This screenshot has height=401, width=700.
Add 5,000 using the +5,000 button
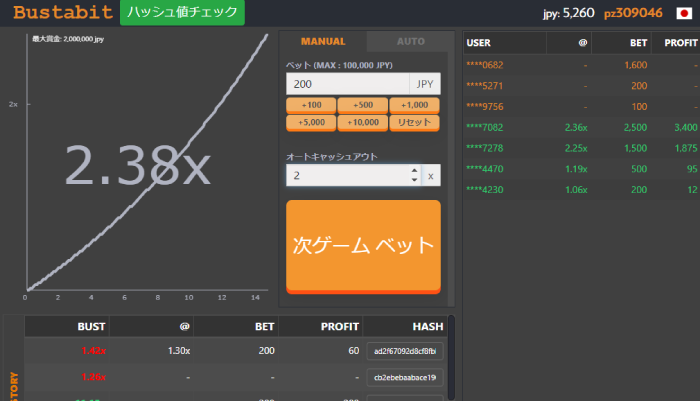tap(310, 122)
